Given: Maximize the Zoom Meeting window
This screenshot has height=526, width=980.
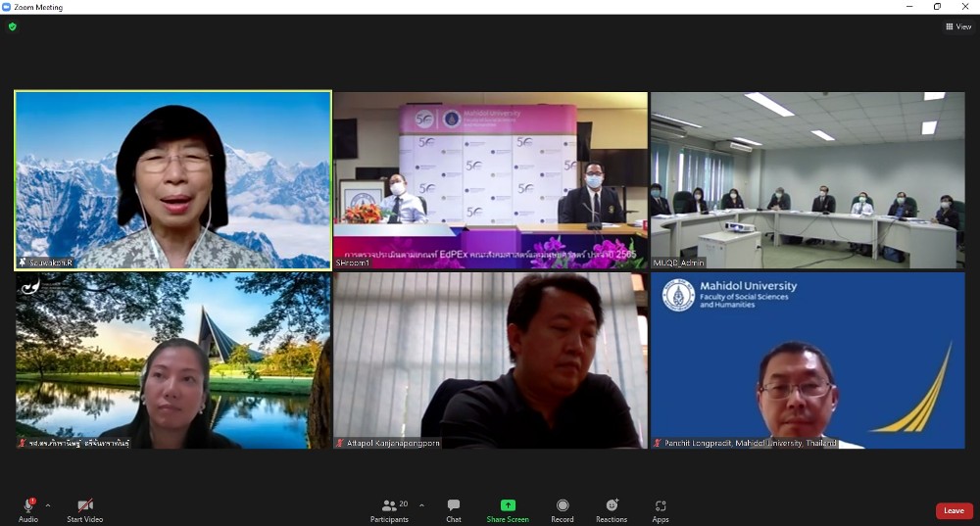Looking at the screenshot, I should (x=937, y=7).
